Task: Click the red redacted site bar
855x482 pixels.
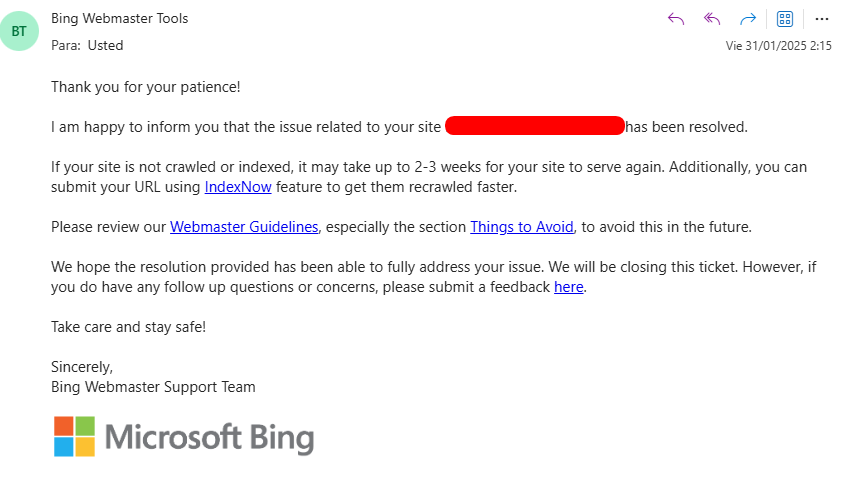Action: click(534, 127)
